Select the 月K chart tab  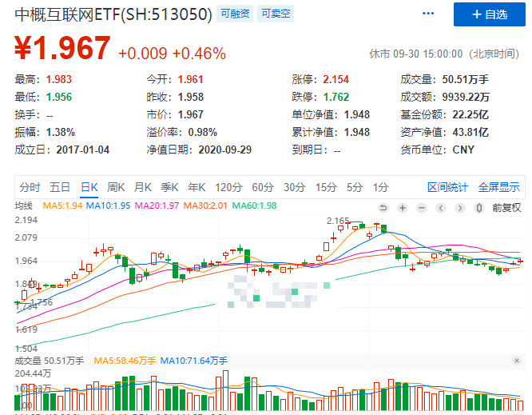[x=142, y=187]
